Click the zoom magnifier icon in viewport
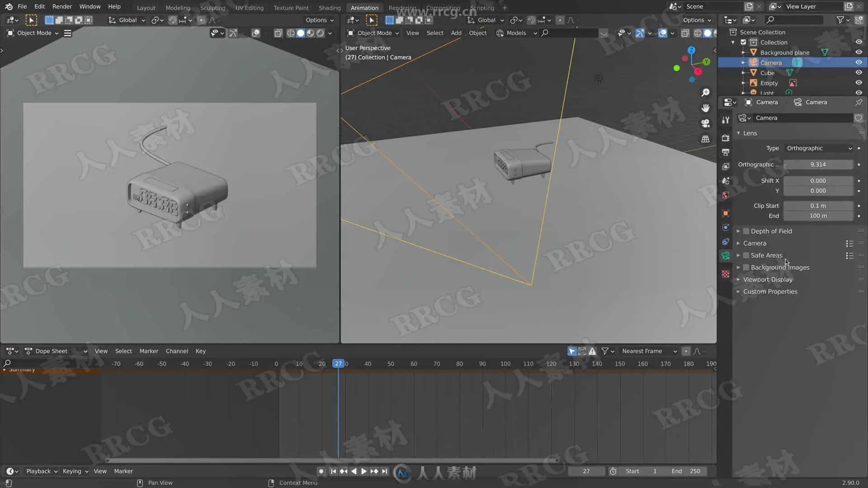Viewport: 868px width, 488px height. (705, 93)
